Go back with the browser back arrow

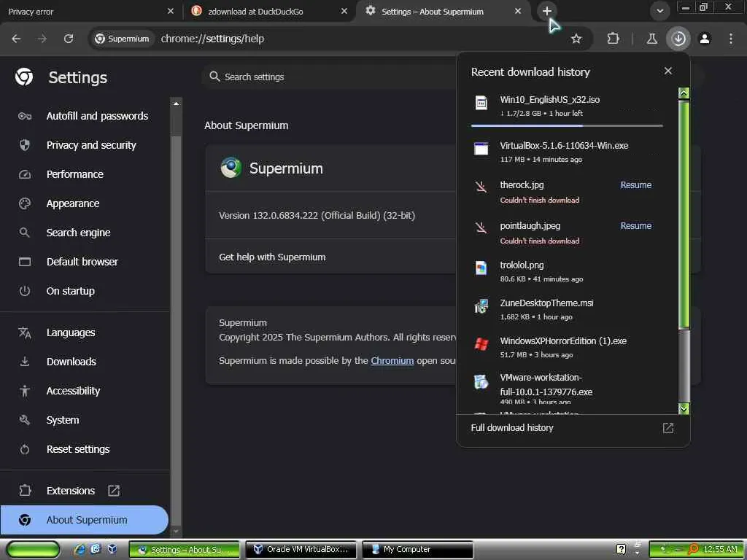[x=16, y=39]
